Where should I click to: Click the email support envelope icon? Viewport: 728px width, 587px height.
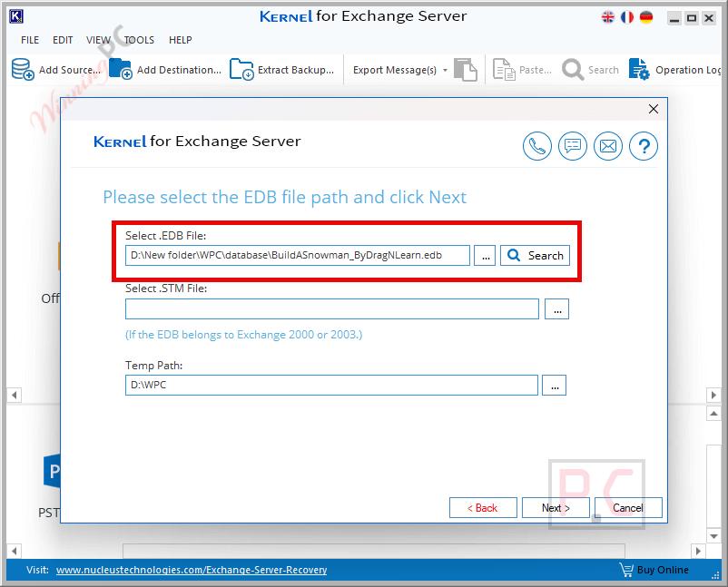pyautogui.click(x=608, y=146)
